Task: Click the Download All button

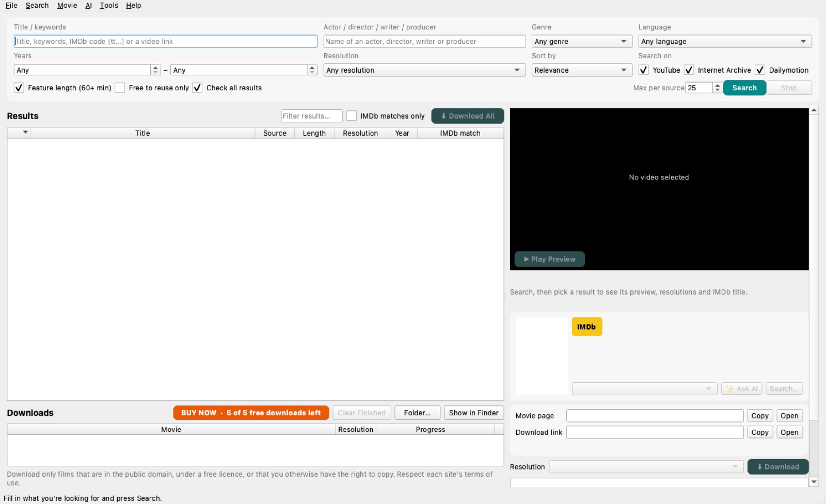Action: tap(468, 116)
